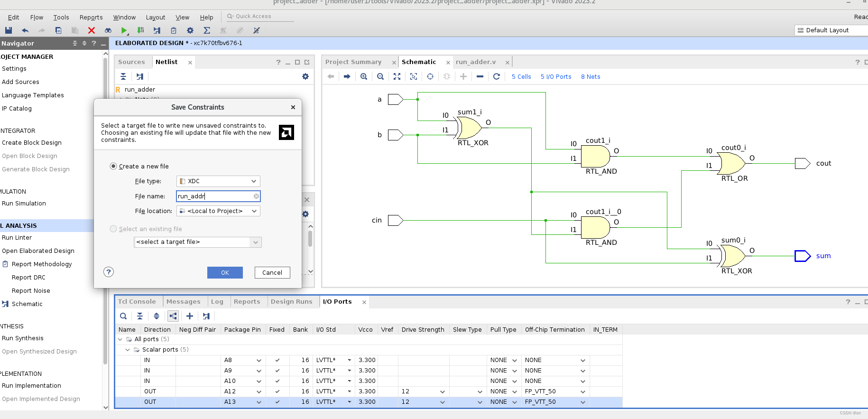Open Off-Chip Termination dropdown for A13 row
This screenshot has width=868, height=419.
point(583,402)
